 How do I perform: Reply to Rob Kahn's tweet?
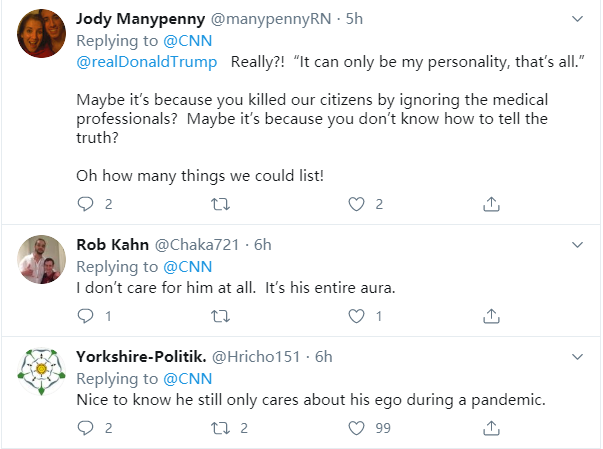(x=85, y=316)
